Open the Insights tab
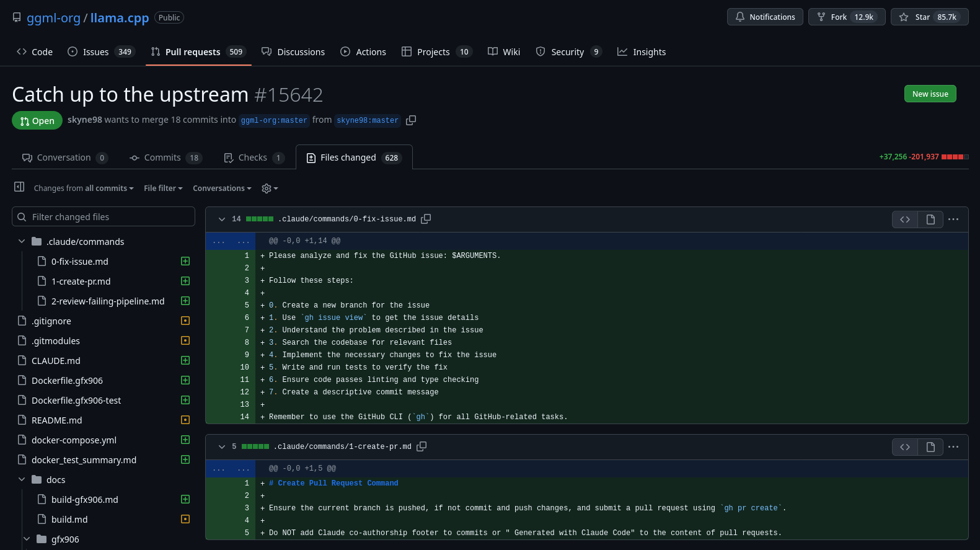This screenshot has width=980, height=550. pyautogui.click(x=642, y=52)
